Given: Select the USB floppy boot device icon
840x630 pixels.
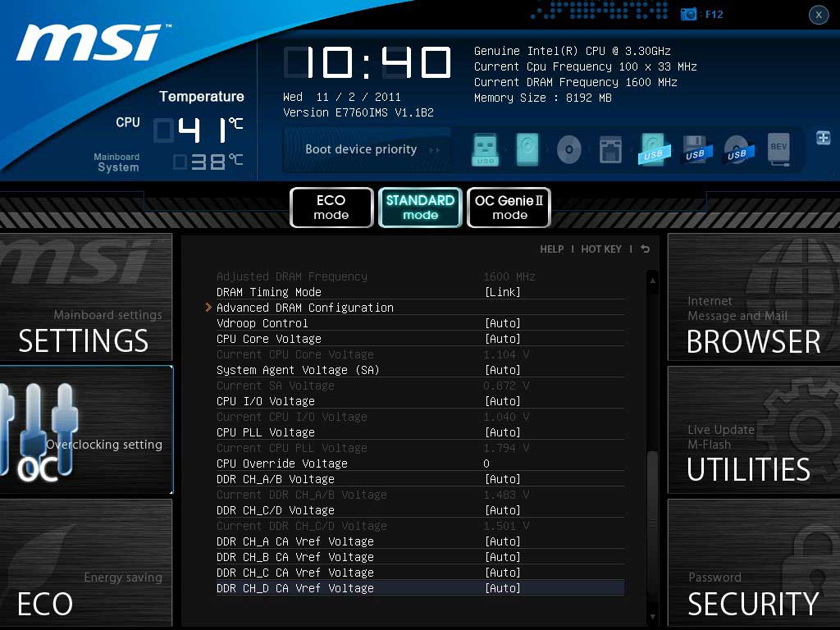Looking at the screenshot, I should (x=696, y=149).
